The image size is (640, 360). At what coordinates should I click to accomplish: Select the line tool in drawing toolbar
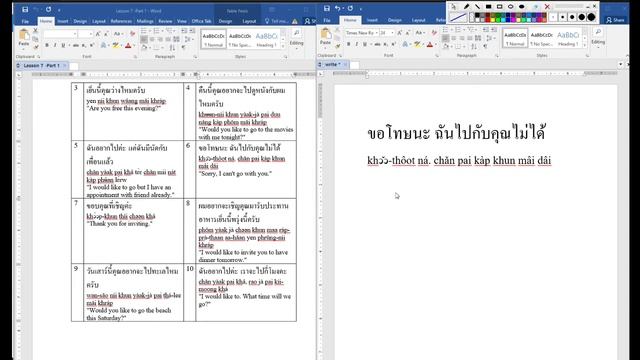click(477, 7)
